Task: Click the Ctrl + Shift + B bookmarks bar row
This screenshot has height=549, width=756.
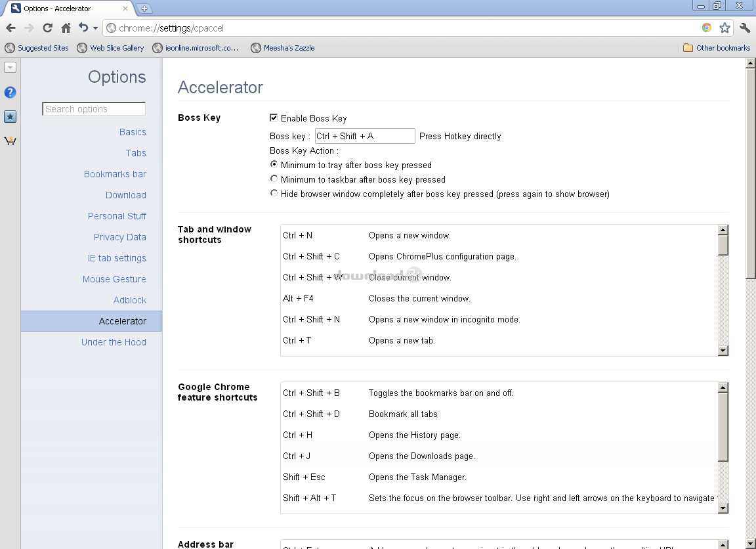Action: 499,393
